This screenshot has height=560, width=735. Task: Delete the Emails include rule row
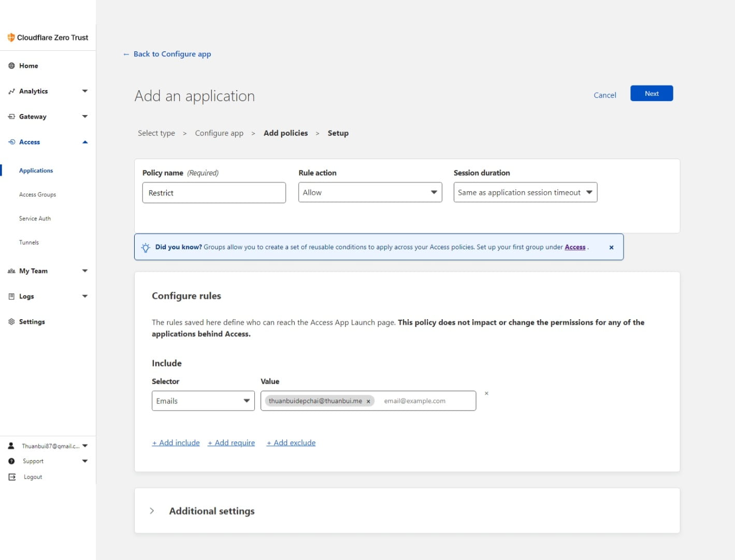click(x=486, y=394)
